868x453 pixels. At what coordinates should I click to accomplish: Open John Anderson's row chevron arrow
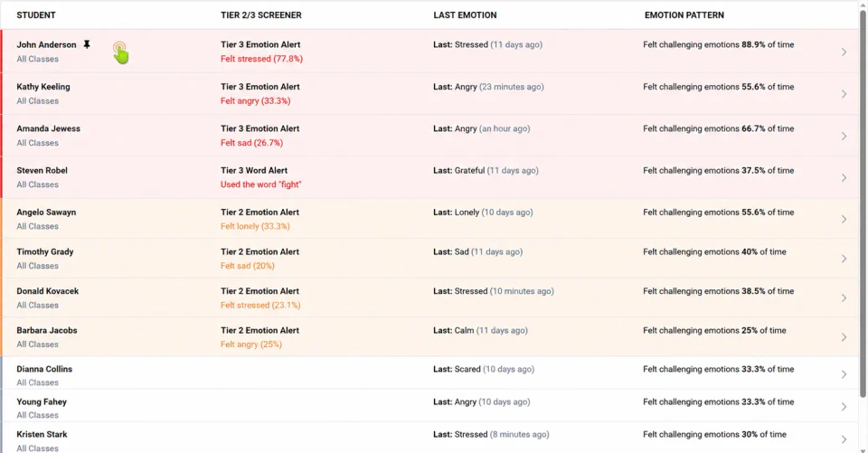[844, 52]
